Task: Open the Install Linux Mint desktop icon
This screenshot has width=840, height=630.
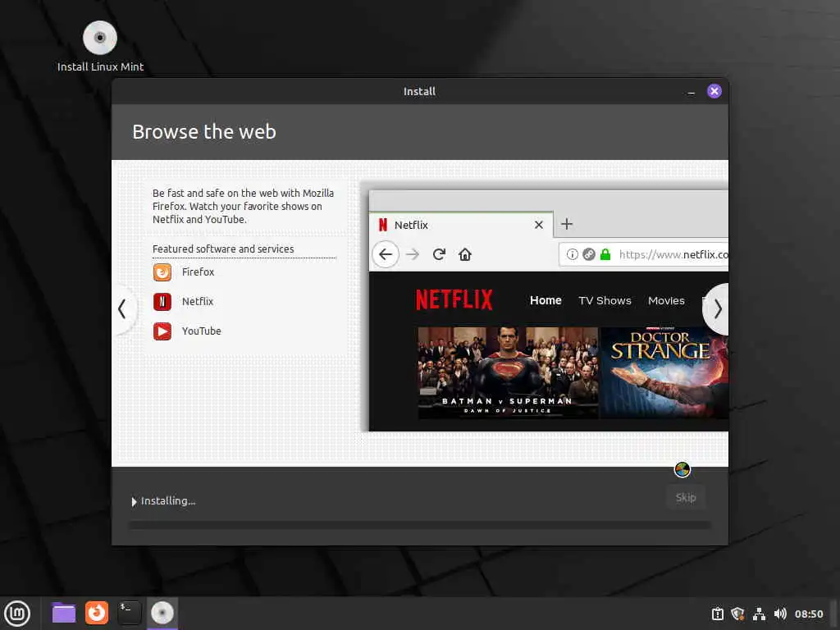Action: coord(100,46)
